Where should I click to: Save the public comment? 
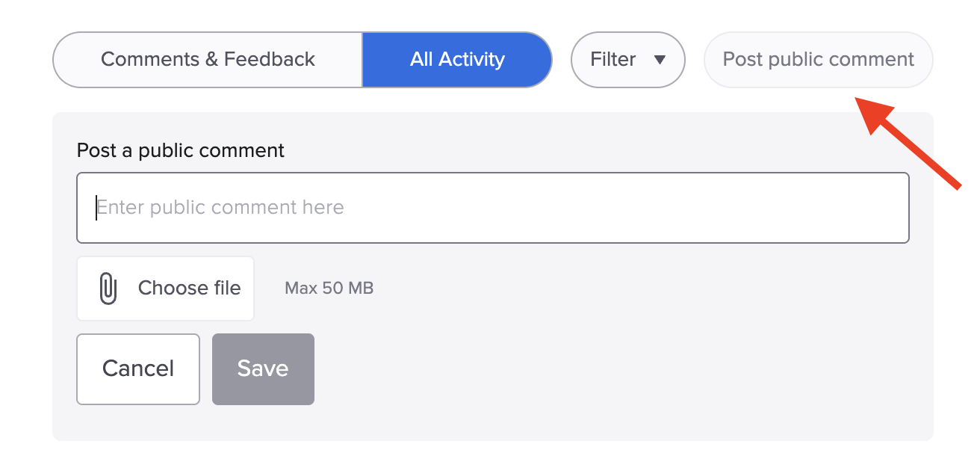pos(263,369)
